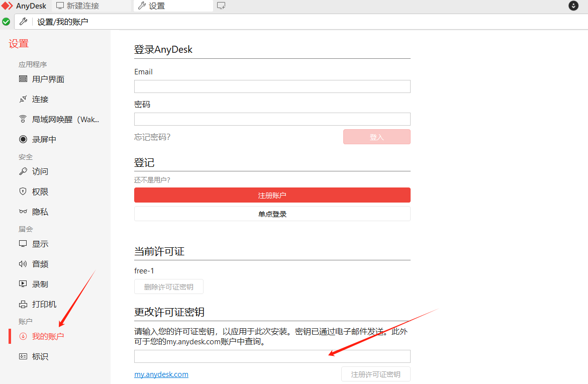Click the 打印机 printer icon

(23, 304)
